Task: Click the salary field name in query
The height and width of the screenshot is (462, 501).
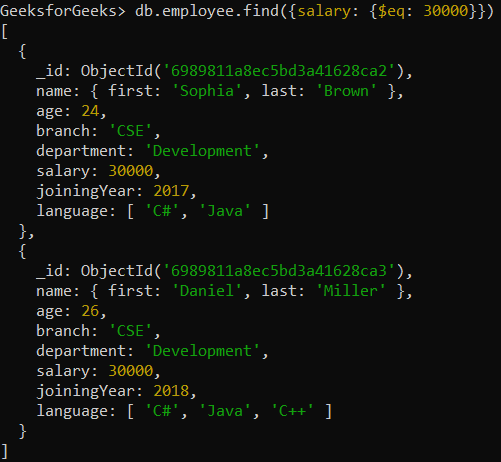Action: click(324, 11)
